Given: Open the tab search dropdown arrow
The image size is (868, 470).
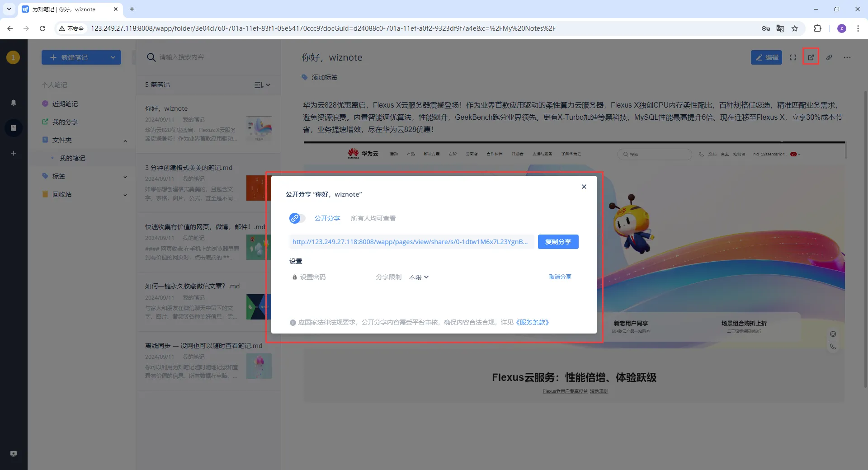Looking at the screenshot, I should tap(9, 9).
